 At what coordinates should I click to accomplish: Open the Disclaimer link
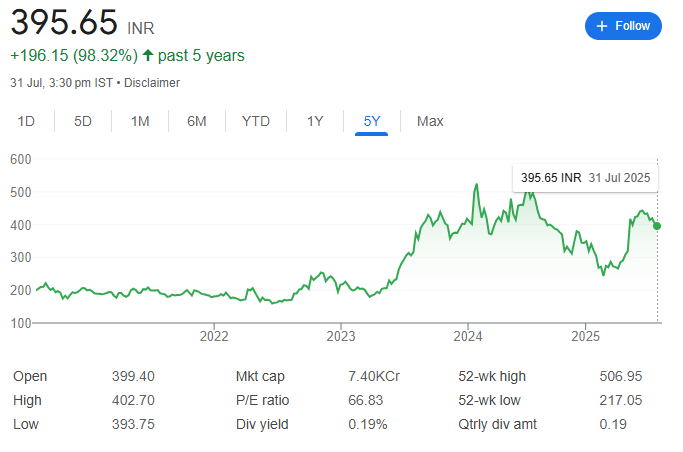(x=152, y=83)
